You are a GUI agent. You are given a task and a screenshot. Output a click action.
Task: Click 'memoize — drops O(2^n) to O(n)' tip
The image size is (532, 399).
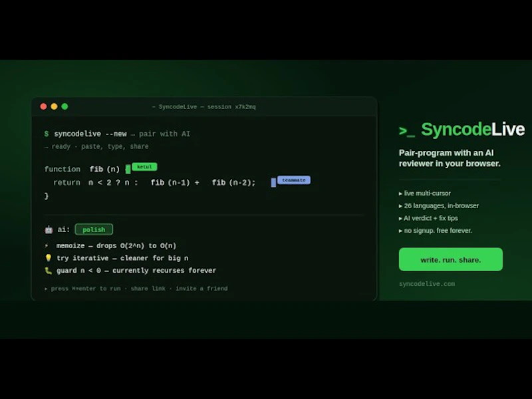click(116, 245)
